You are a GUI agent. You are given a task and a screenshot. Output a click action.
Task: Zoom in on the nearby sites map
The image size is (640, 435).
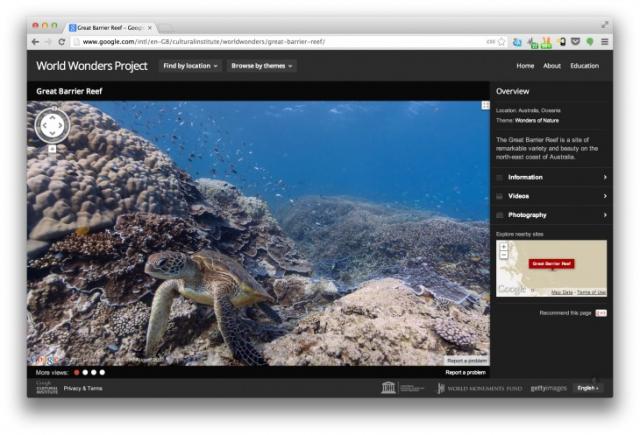[503, 246]
